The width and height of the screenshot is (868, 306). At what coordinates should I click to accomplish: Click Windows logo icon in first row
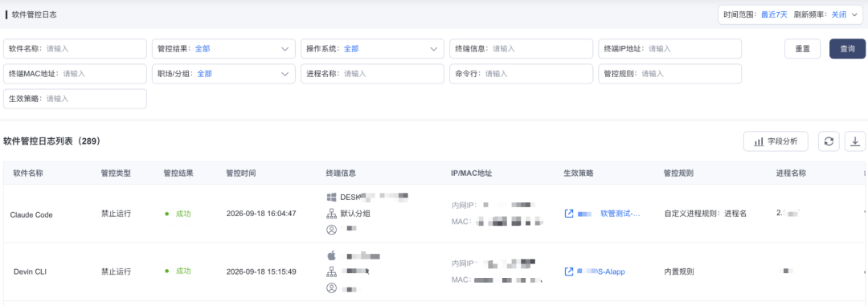(332, 197)
